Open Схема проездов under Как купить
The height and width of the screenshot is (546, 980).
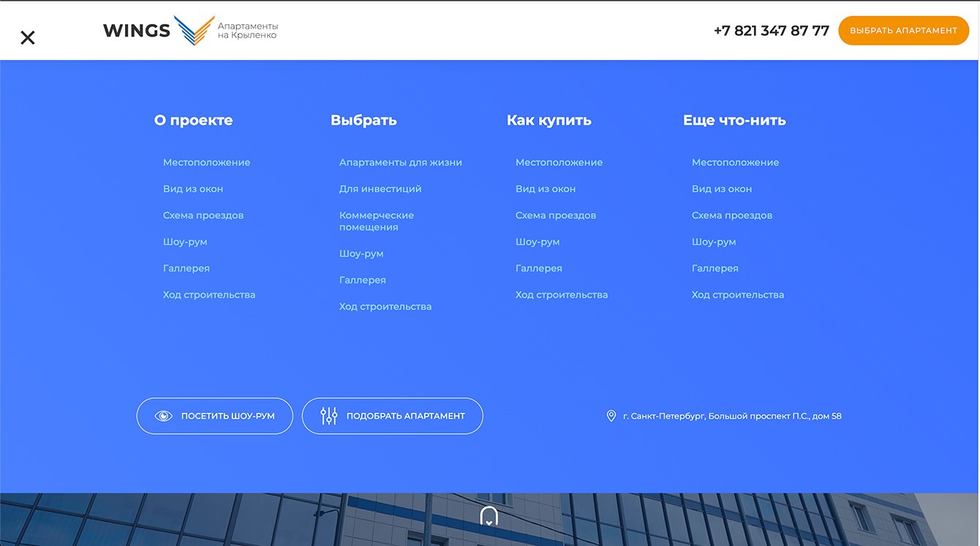(x=556, y=215)
